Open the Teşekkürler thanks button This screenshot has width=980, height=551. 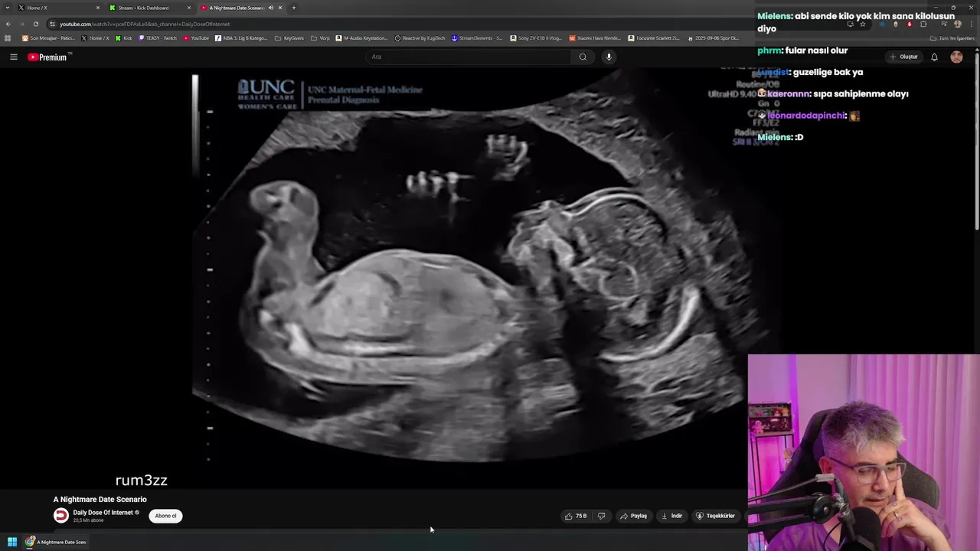point(715,516)
